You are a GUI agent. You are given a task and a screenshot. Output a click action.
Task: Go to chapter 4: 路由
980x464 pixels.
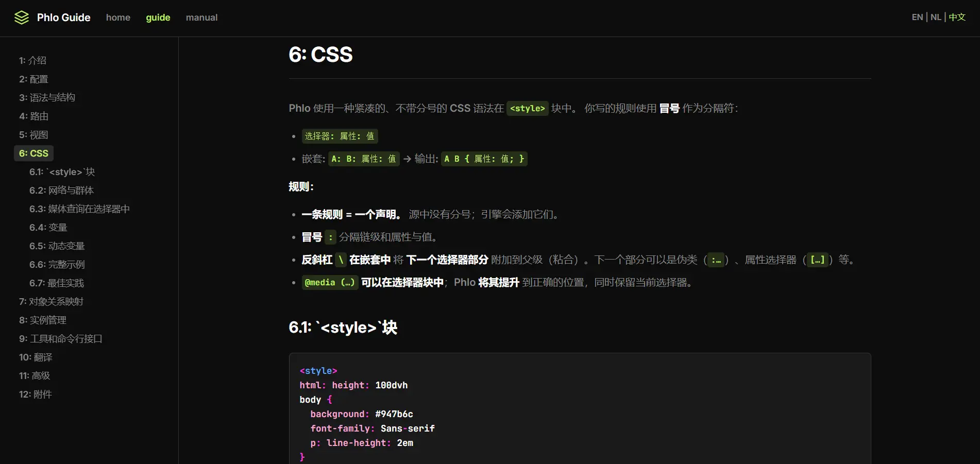tap(33, 116)
